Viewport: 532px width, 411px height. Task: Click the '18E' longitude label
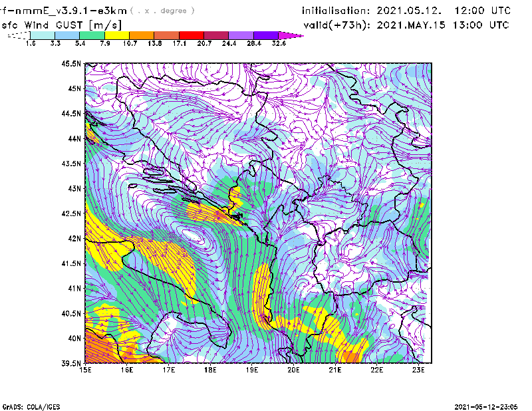(x=210, y=370)
